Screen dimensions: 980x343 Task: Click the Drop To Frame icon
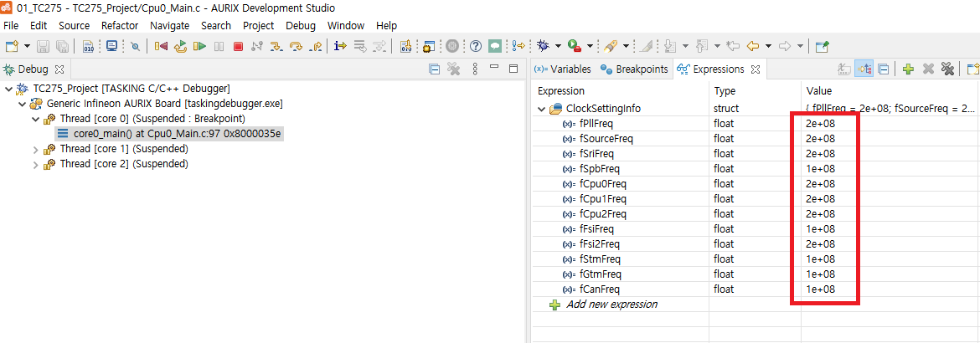coord(360,46)
